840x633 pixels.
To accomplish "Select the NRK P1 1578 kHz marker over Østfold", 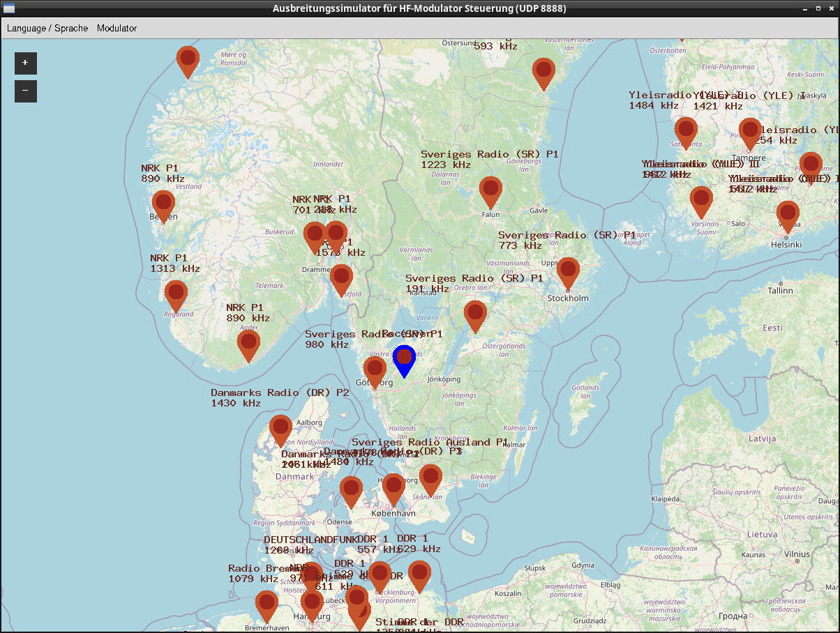I will (341, 280).
